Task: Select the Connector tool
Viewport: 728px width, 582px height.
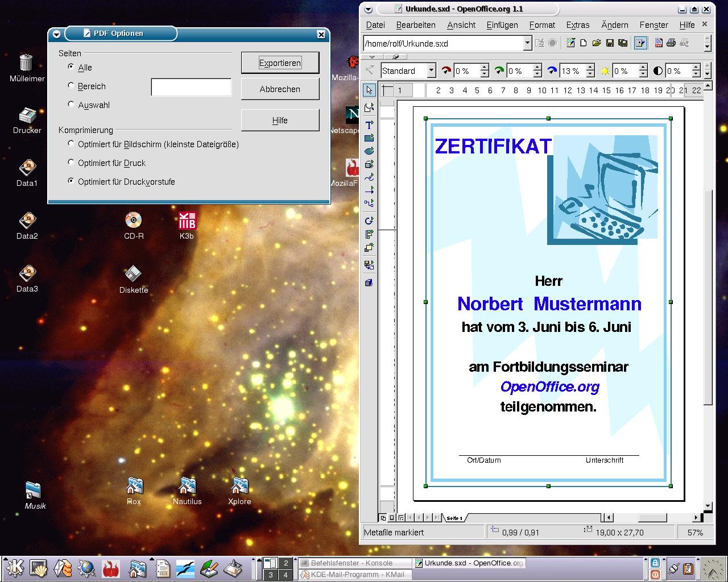Action: tap(369, 203)
